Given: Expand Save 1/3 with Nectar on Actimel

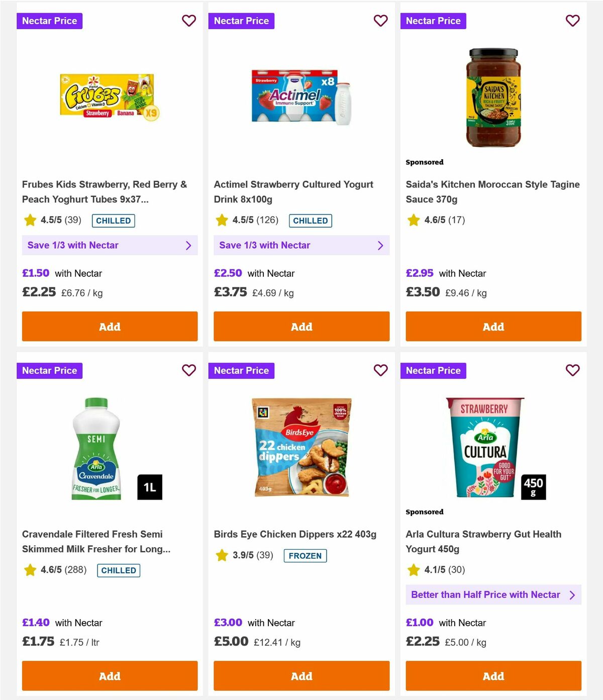Looking at the screenshot, I should pyautogui.click(x=301, y=245).
